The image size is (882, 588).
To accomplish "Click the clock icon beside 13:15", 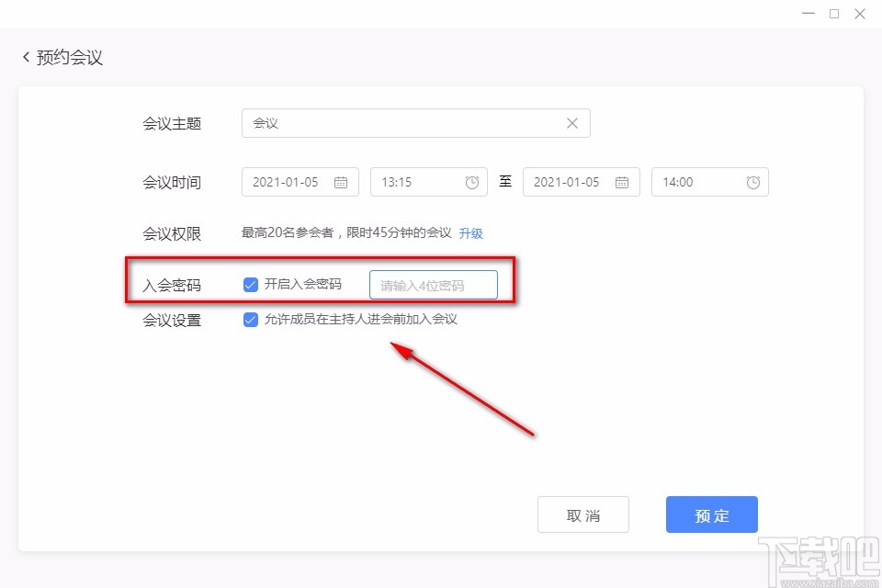I will [472, 182].
